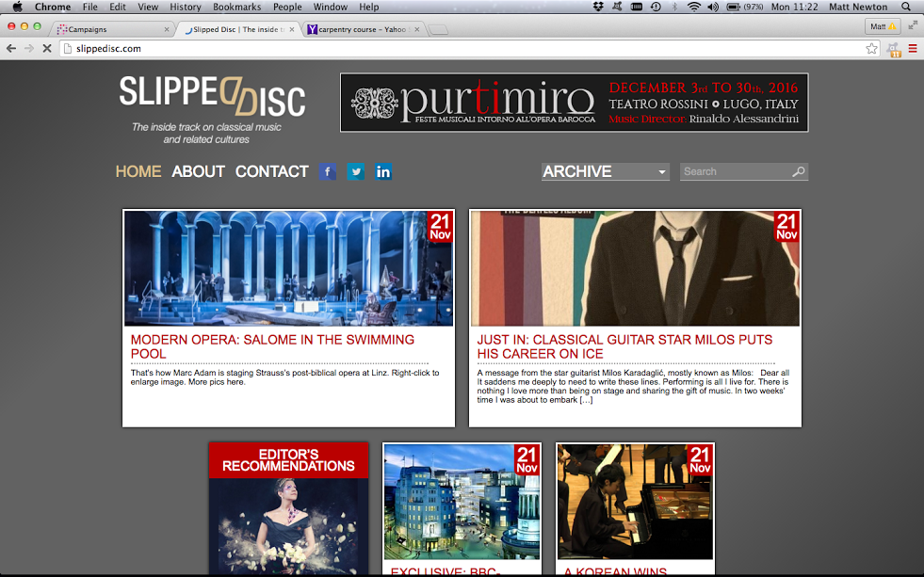Expand the ARCHIVE dropdown
The width and height of the screenshot is (924, 577).
(606, 172)
